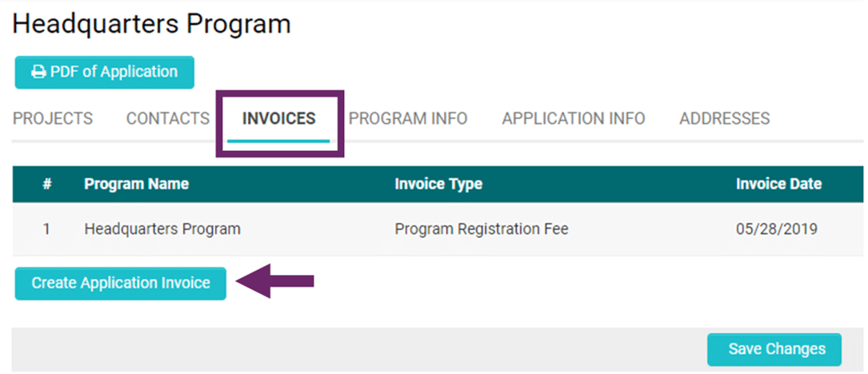Click the 05/28/2019 invoice date cell
This screenshot has width=868, height=374.
[776, 229]
